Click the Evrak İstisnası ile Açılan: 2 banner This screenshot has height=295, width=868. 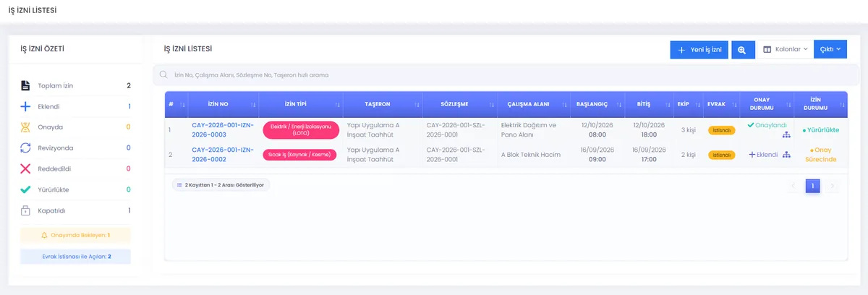pos(75,257)
